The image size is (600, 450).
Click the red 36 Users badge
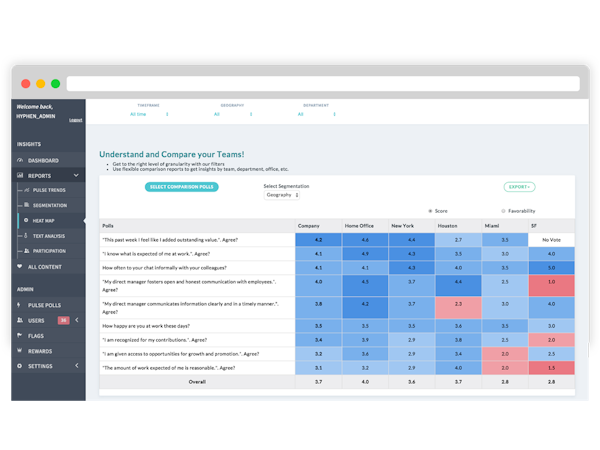point(63,320)
